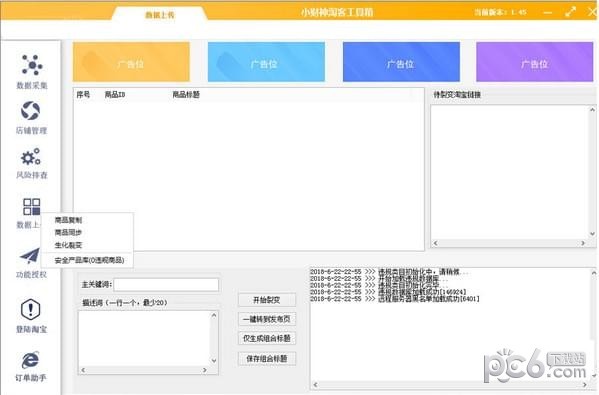
Task: Select the 风险排查 gear icon
Action: pyautogui.click(x=31, y=157)
